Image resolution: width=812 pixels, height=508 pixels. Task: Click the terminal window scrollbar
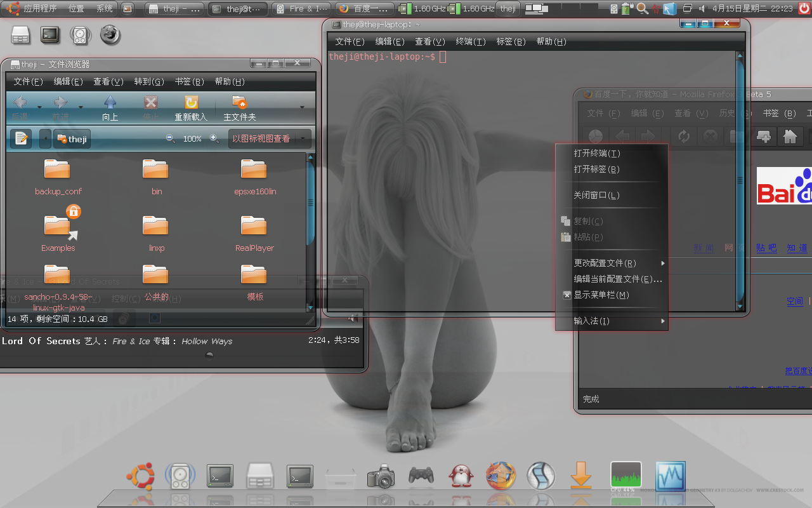[x=740, y=181]
